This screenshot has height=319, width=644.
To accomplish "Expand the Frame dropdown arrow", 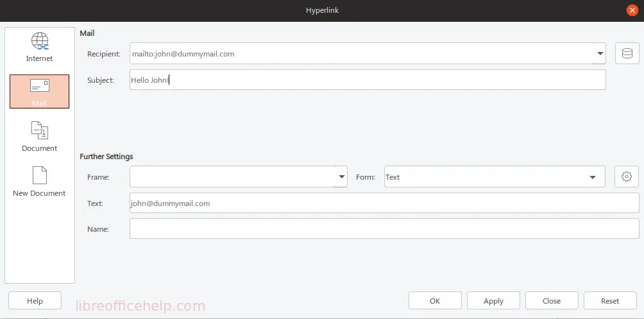I will (341, 177).
